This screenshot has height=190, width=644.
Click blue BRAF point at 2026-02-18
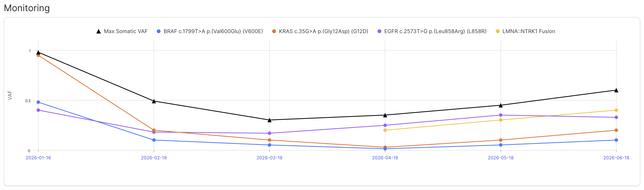pyautogui.click(x=154, y=140)
